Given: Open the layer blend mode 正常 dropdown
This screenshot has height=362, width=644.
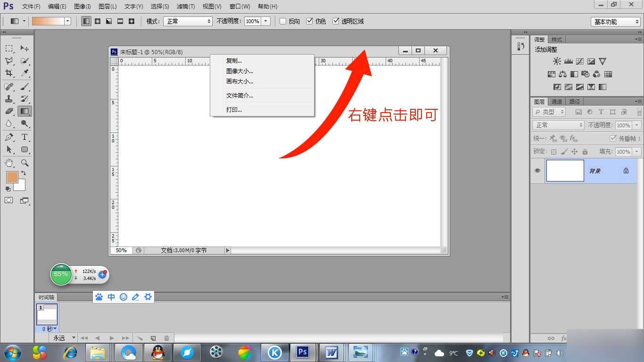Looking at the screenshot, I should click(x=559, y=125).
